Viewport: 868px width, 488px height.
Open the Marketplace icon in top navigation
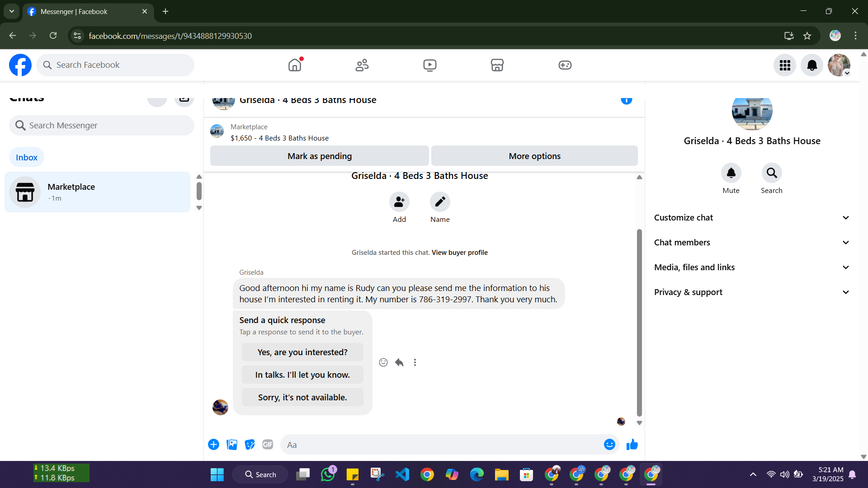click(x=497, y=65)
